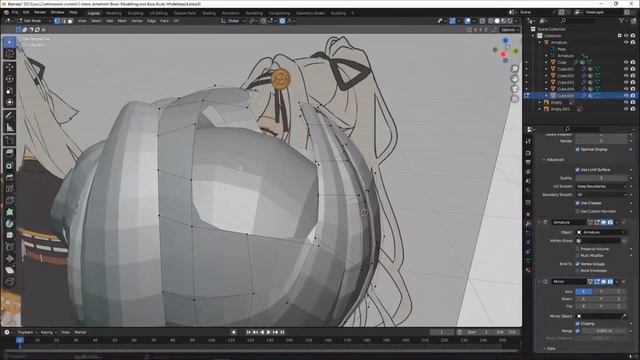Open the Render menu
Screen dimensions: 640x360
[40, 12]
